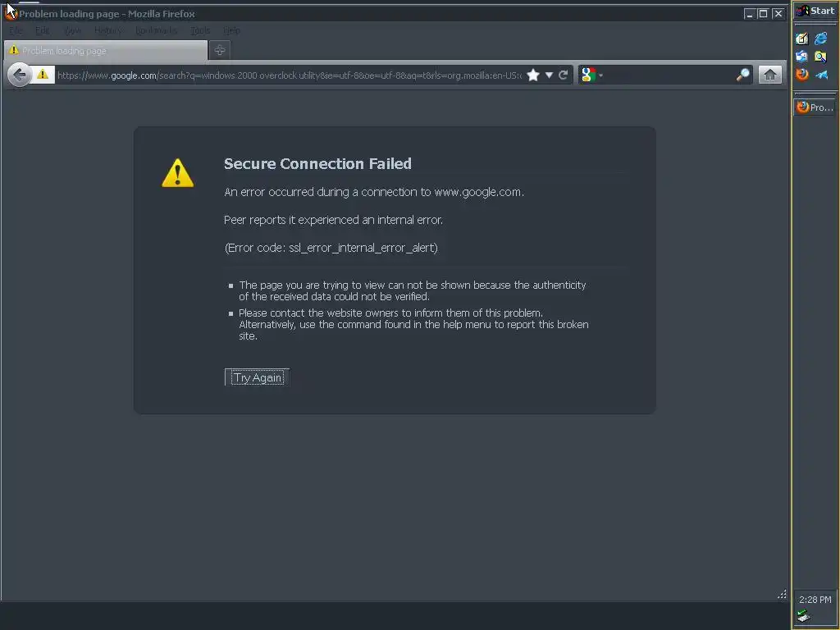This screenshot has width=840, height=630.
Task: Click the ssl_error_internal_error_alert error code text
Action: [x=362, y=248]
